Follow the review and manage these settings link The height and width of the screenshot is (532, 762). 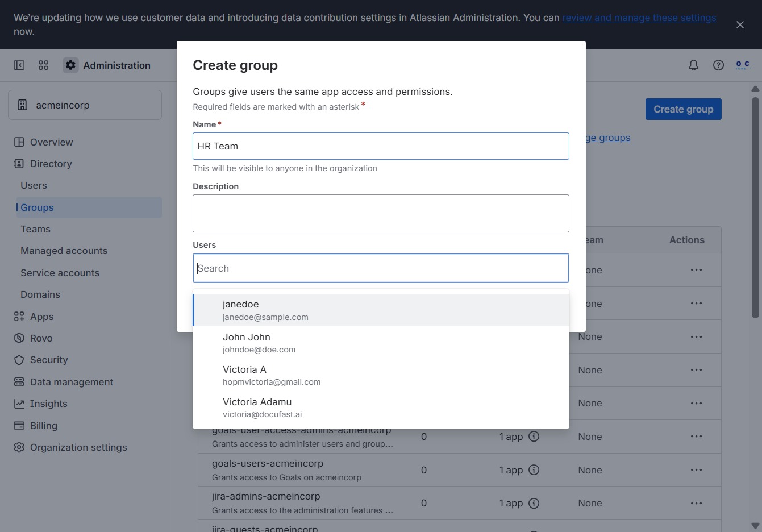point(639,18)
